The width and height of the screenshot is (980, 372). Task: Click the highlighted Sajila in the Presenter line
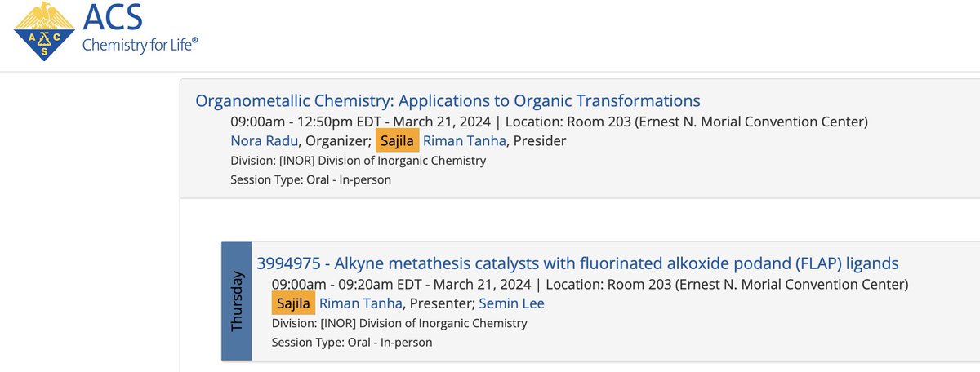point(293,303)
